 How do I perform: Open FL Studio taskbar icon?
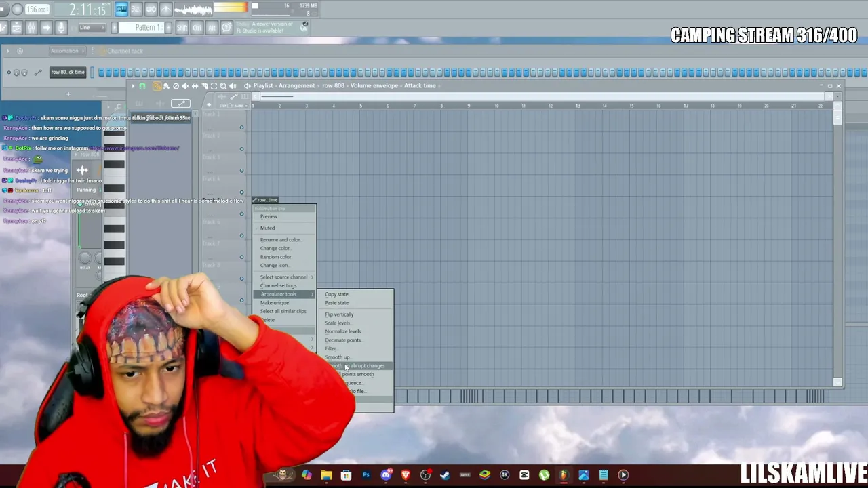(564, 475)
